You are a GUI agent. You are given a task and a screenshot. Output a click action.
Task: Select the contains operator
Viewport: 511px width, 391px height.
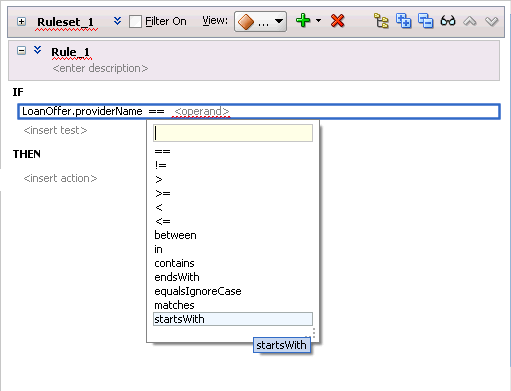(x=233, y=263)
